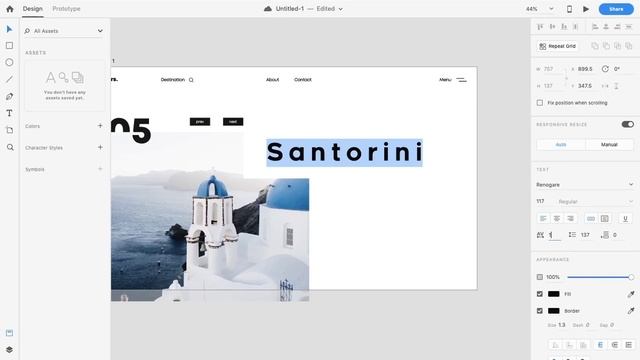Image resolution: width=640 pixels, height=360 pixels.
Task: Click the Exclude overlap boolean icon
Action: 629,46
